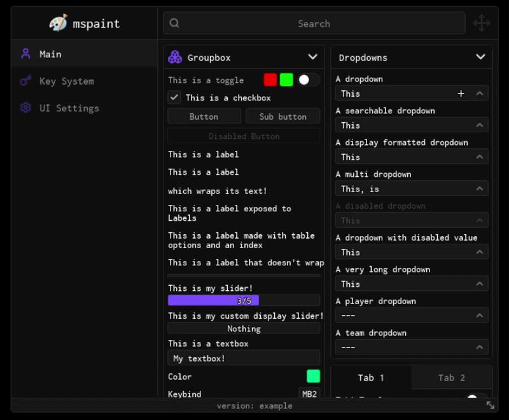Click the custom display slider 'Nothing'
The height and width of the screenshot is (420, 509).
click(244, 328)
